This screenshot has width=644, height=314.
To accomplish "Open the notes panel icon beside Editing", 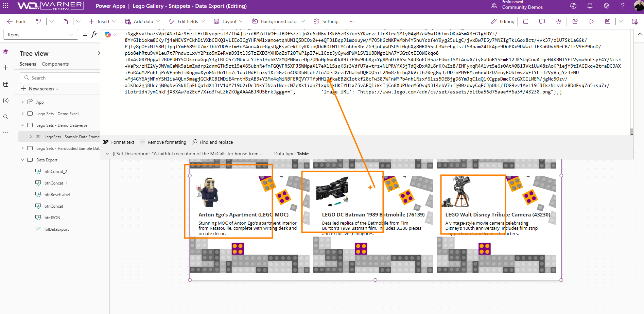I will [526, 21].
